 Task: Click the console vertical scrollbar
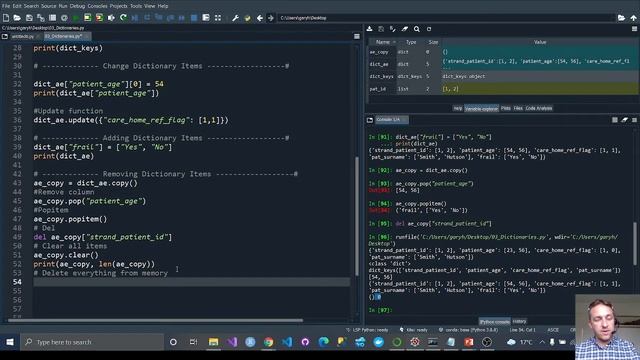click(634, 244)
